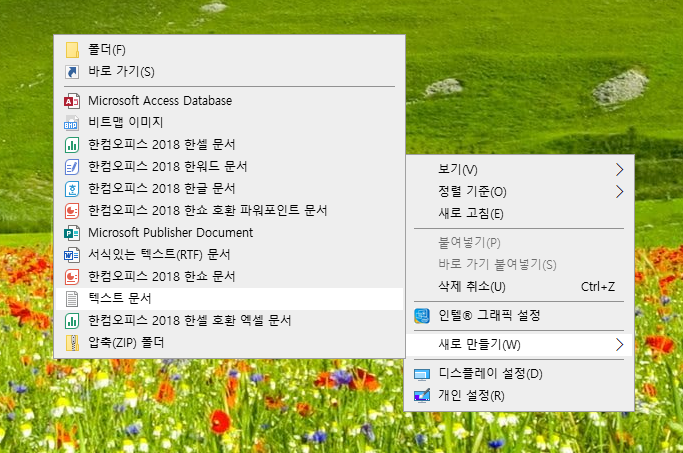This screenshot has height=453, width=683.
Task: Open 인텔® 그래픽 설정
Action: 518,315
